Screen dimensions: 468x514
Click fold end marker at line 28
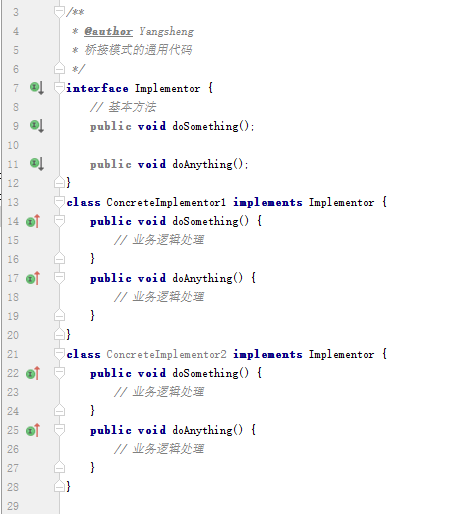click(59, 486)
